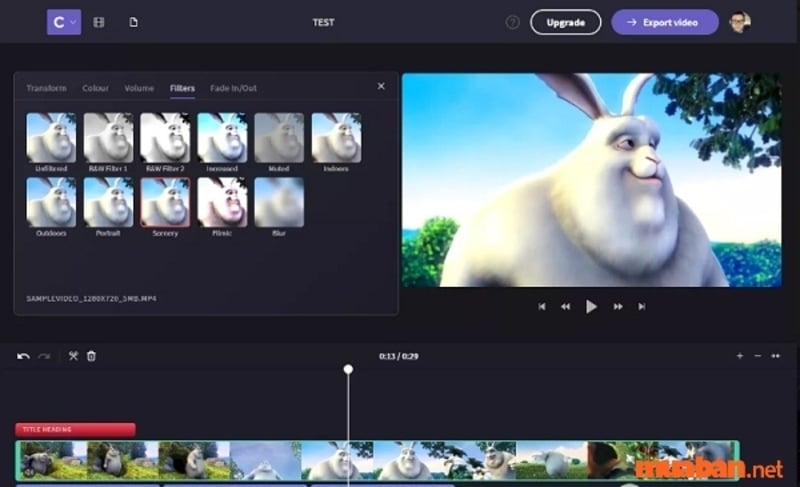Select the Scenery filter thumbnail

pyautogui.click(x=165, y=202)
